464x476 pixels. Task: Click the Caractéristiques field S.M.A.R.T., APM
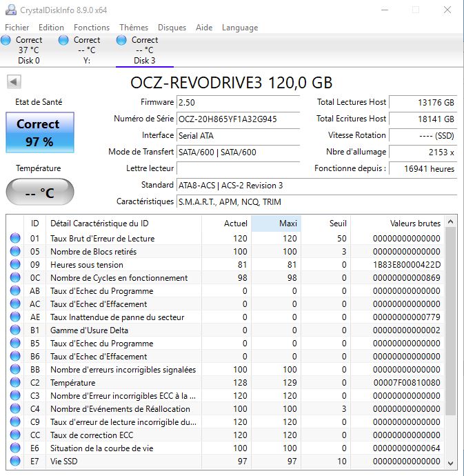317,202
